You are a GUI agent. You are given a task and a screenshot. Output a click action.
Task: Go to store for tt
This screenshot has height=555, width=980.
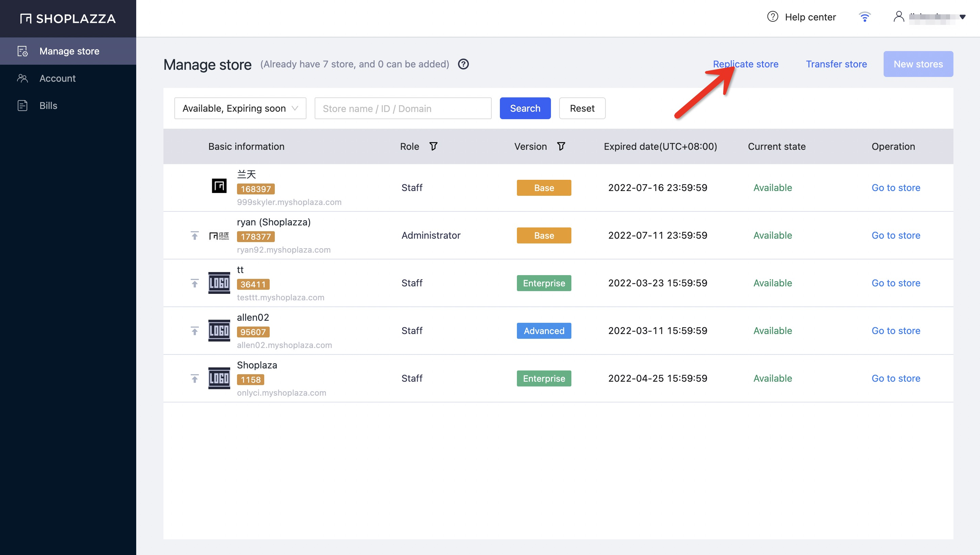tap(896, 283)
